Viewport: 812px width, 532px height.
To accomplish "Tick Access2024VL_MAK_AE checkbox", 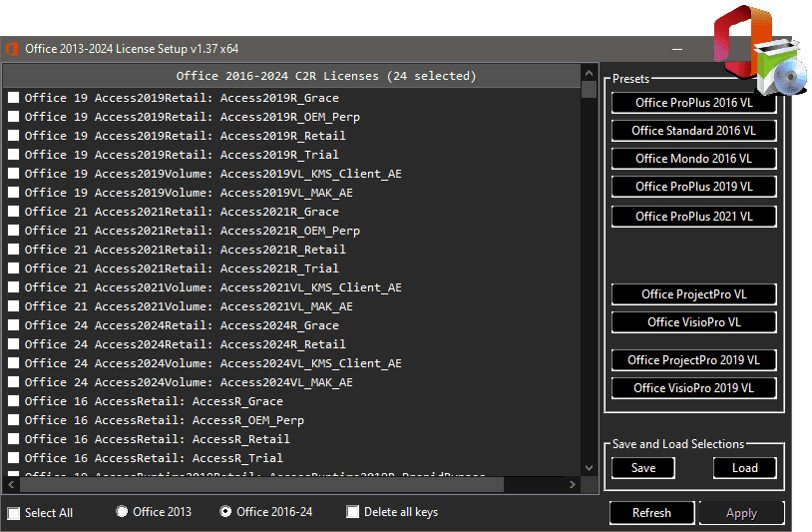I will pos(13,382).
